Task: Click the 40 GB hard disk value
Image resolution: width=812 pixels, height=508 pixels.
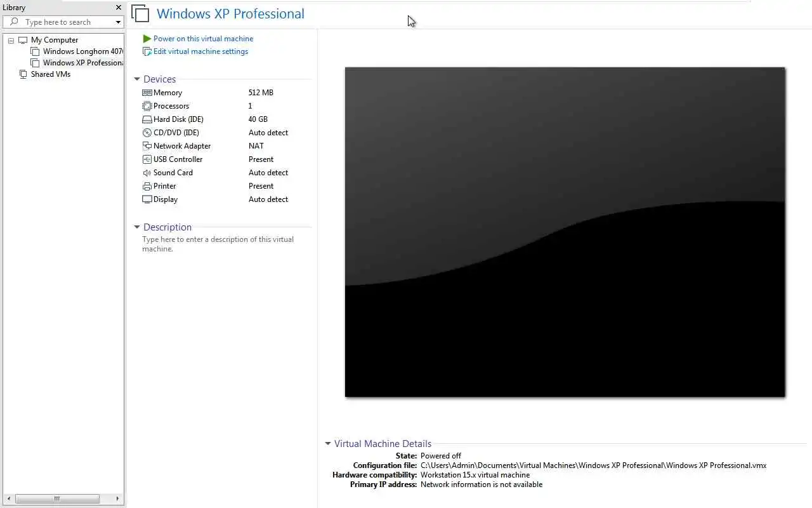Action: (258, 119)
